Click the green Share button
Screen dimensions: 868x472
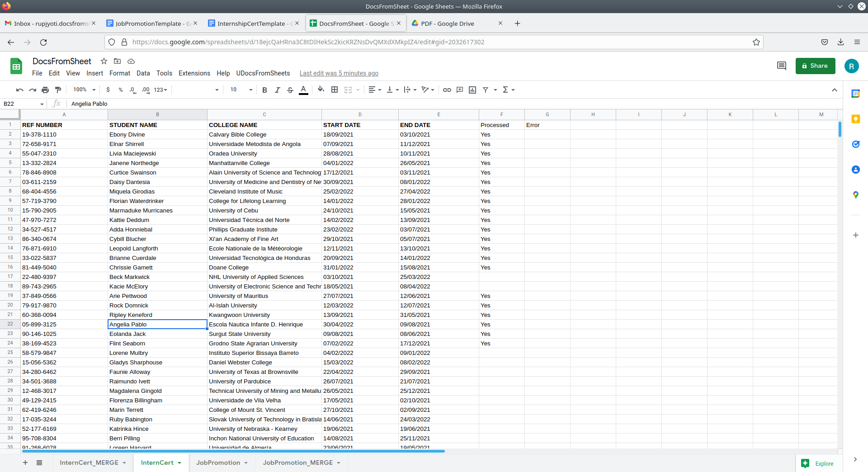[x=815, y=66]
